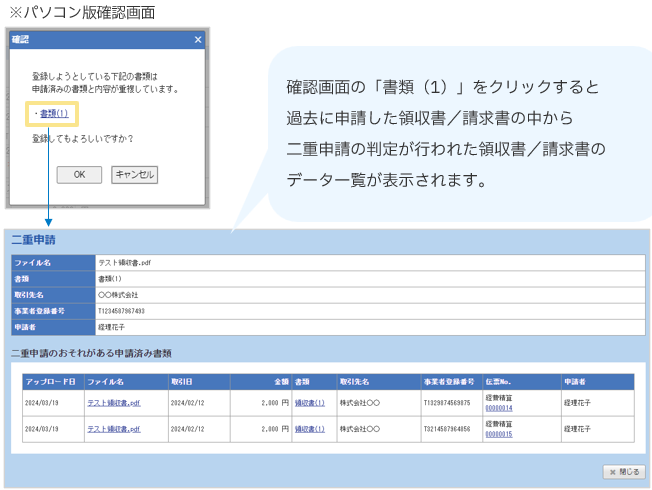Click the 閉じる button in the 二重申請 panel

(x=624, y=471)
